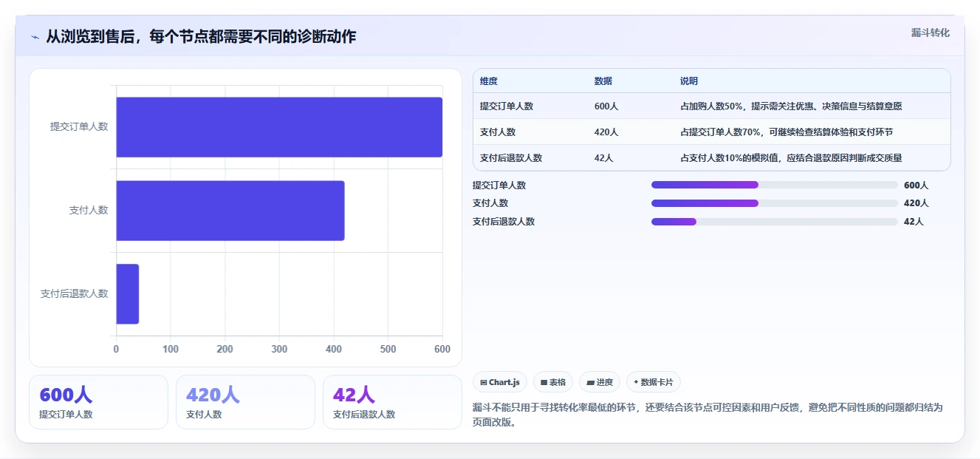Select the 表格 chip
Viewport: 980px width, 459px height.
(x=553, y=382)
